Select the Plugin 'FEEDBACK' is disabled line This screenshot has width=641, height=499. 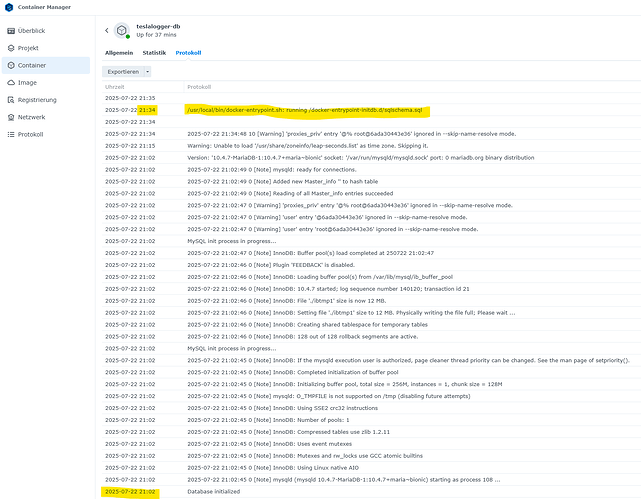pos(371,265)
